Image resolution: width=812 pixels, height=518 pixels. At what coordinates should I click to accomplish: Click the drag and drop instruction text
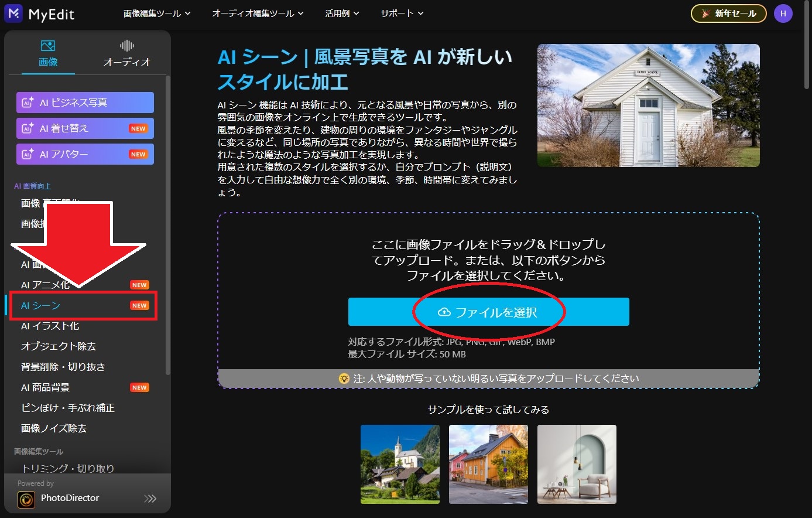pos(489,260)
